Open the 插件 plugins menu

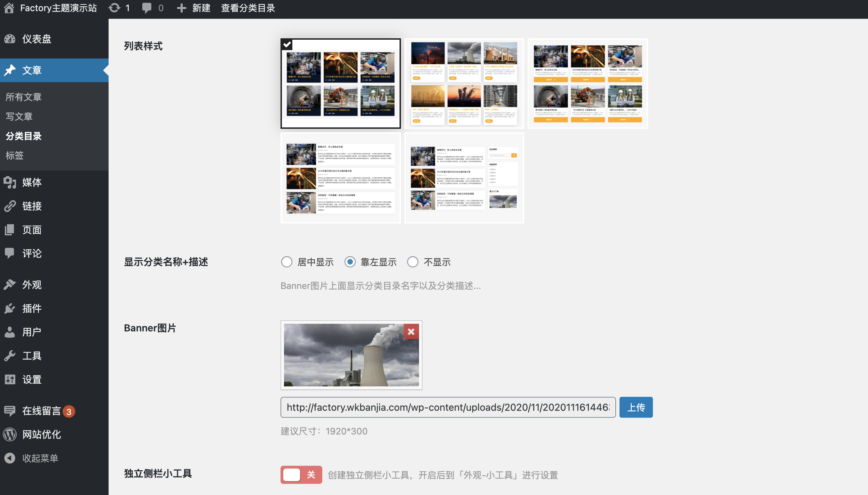(32, 308)
